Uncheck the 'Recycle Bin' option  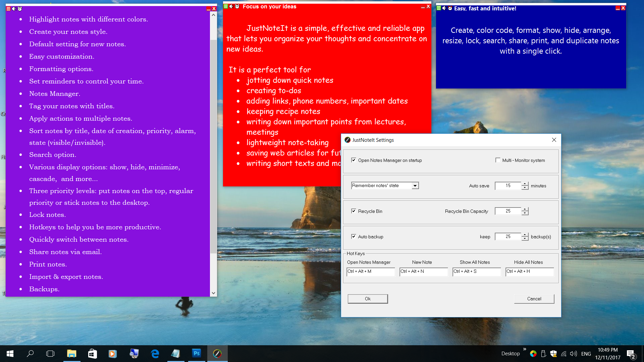point(354,211)
